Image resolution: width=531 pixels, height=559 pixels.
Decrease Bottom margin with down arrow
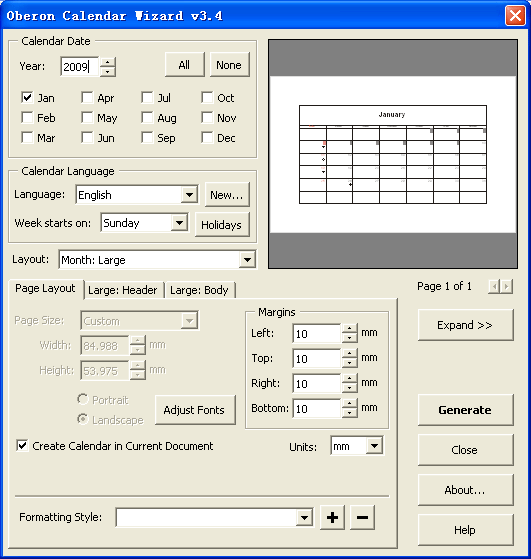pyautogui.click(x=349, y=413)
